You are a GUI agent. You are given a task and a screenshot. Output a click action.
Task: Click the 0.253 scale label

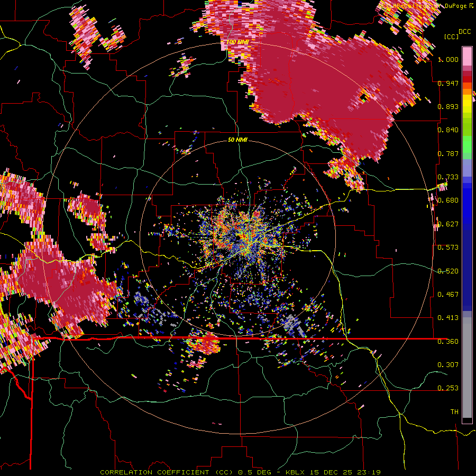click(x=448, y=388)
